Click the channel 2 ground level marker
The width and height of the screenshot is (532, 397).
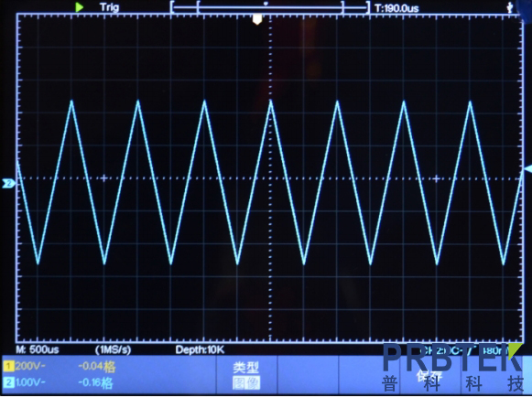[8, 184]
